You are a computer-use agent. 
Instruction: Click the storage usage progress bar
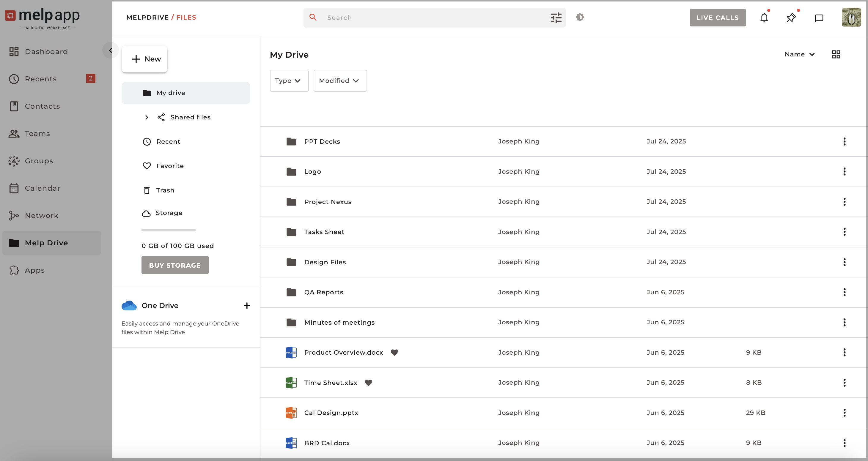pyautogui.click(x=169, y=230)
